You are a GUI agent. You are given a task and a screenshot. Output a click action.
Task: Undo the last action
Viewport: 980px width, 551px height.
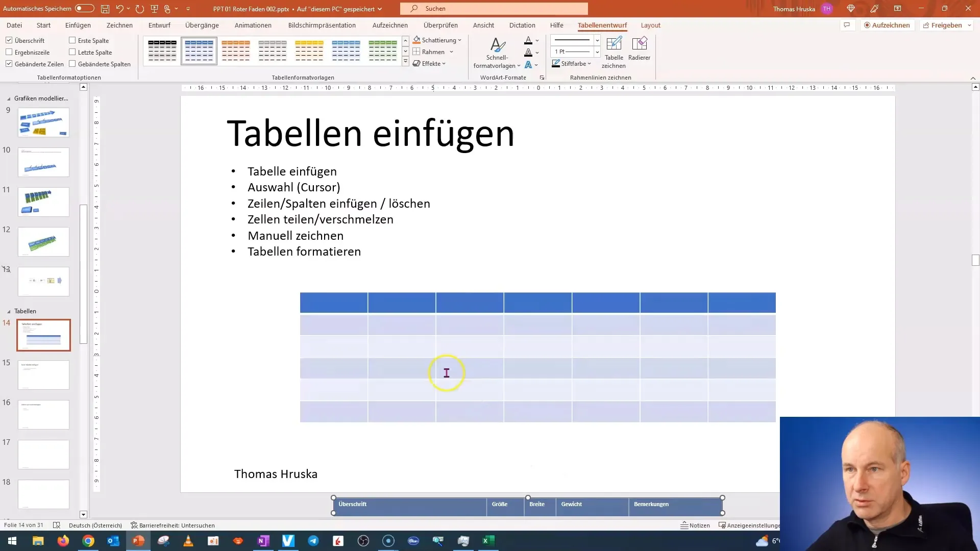tap(119, 9)
